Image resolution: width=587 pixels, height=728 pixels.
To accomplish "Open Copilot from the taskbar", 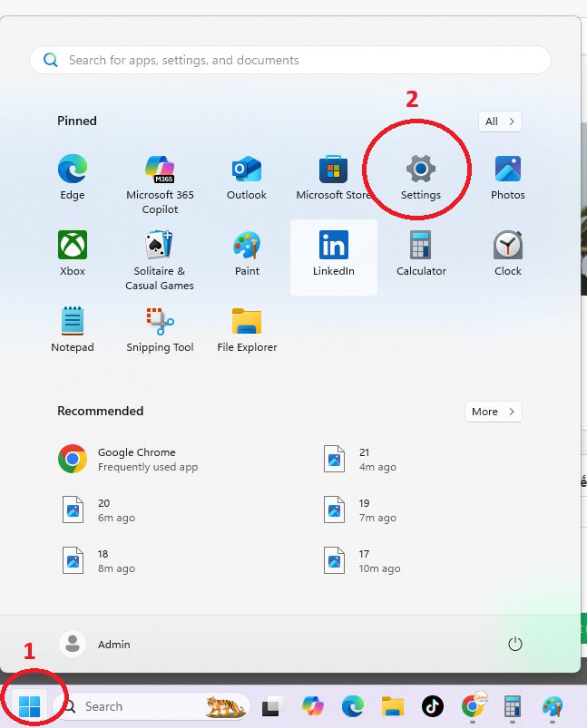I will [313, 706].
